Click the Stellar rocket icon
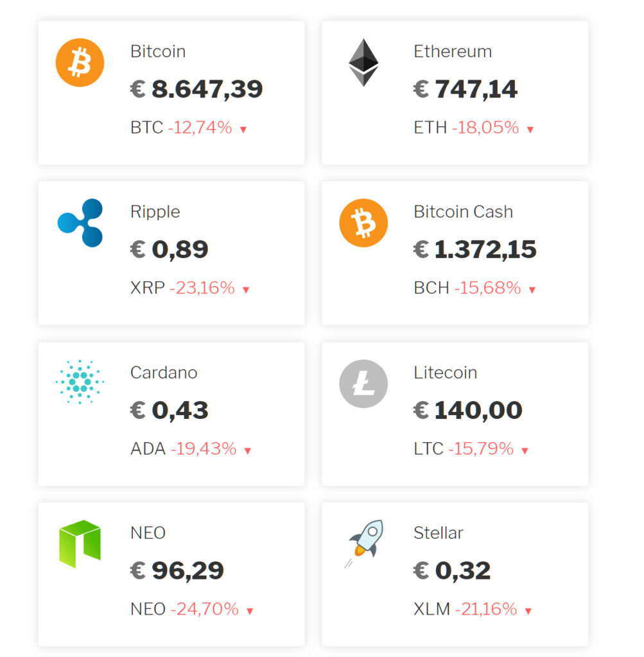 (x=363, y=544)
